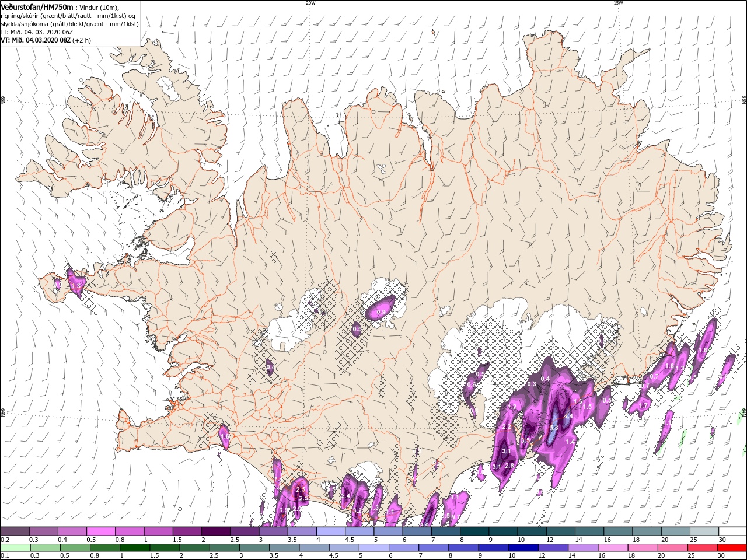747x560 pixels.
Task: Click the 3.5 precipitation value on the map
Action: (x=525, y=440)
